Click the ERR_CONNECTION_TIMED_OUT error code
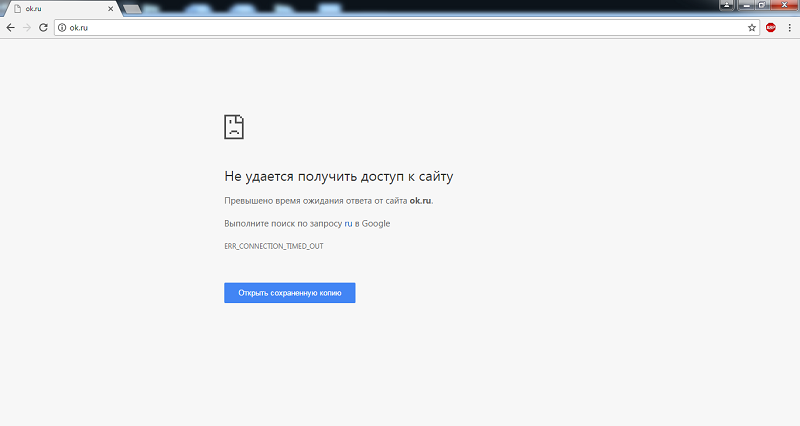800x426 pixels. (x=273, y=245)
